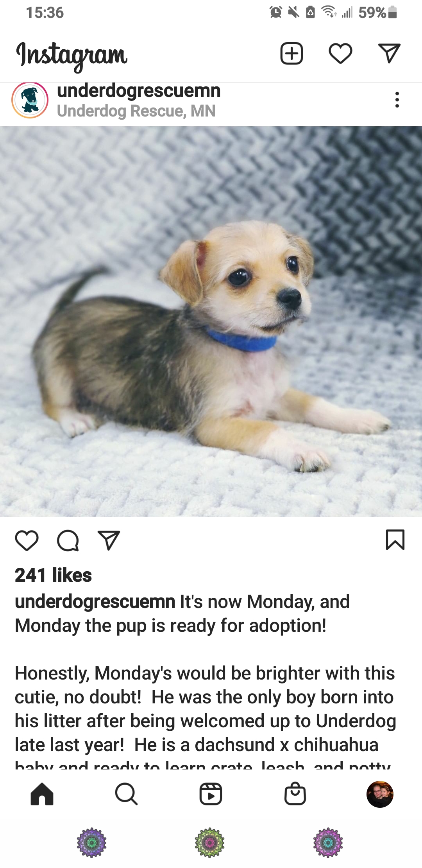Image resolution: width=422 pixels, height=868 pixels.
Task: View the 241 likes list
Action: coord(53,575)
